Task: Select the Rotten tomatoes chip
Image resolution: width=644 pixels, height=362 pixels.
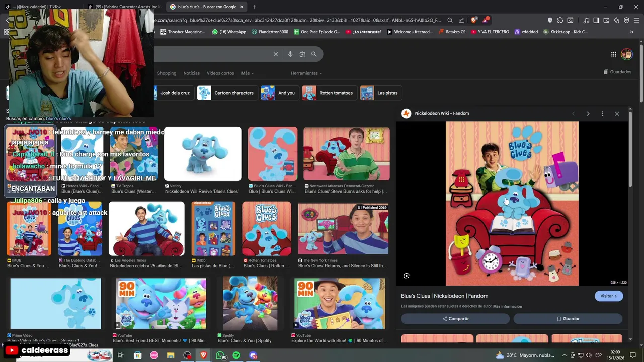Action: pos(329,93)
